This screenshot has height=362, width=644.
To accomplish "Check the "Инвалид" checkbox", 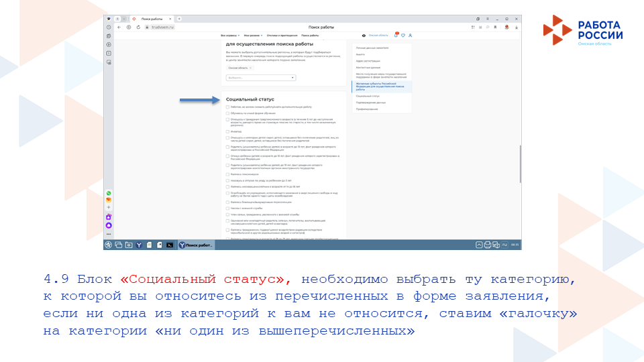I will 227,131.
